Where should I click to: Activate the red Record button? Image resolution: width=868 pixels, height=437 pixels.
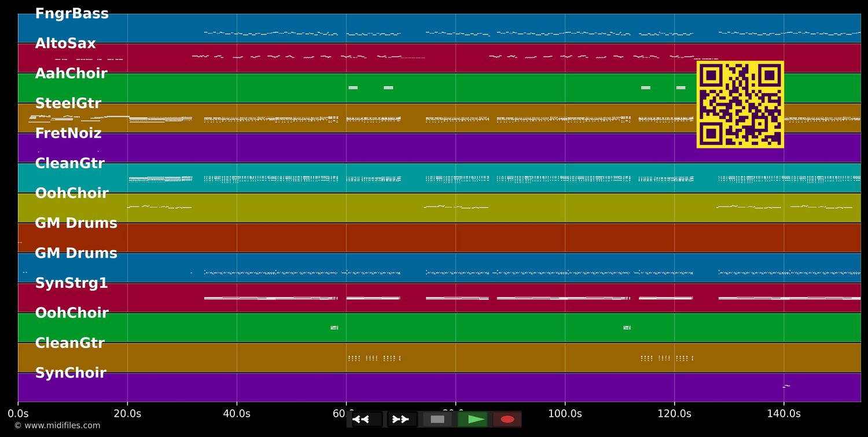tap(507, 419)
